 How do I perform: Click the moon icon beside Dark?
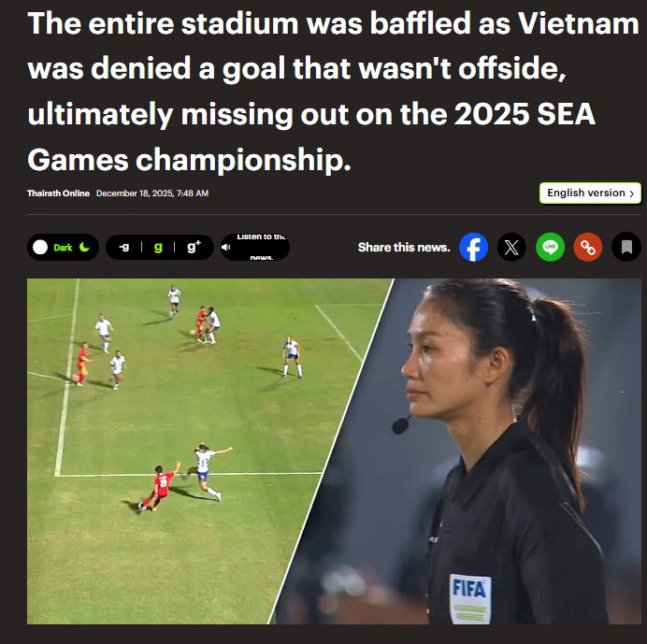[84, 247]
